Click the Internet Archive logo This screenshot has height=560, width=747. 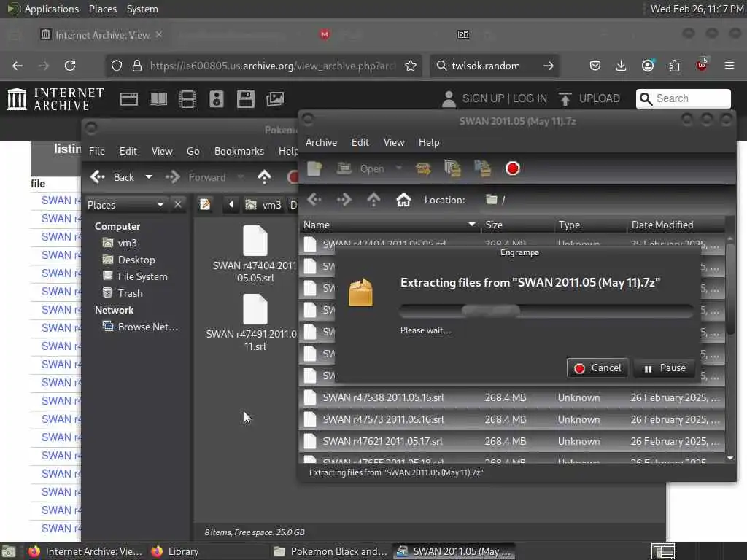pos(55,99)
